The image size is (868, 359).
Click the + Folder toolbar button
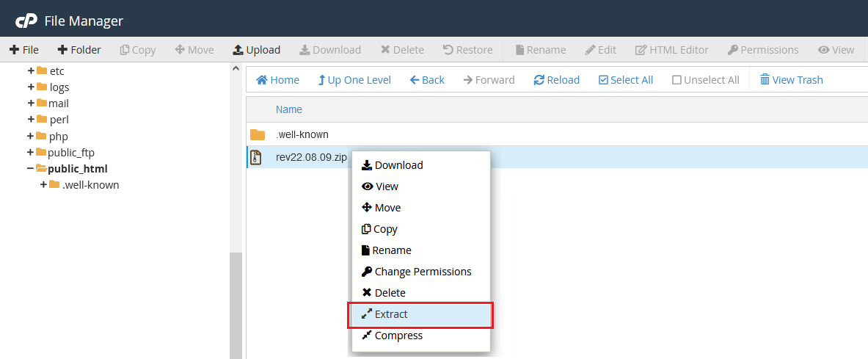click(x=79, y=50)
